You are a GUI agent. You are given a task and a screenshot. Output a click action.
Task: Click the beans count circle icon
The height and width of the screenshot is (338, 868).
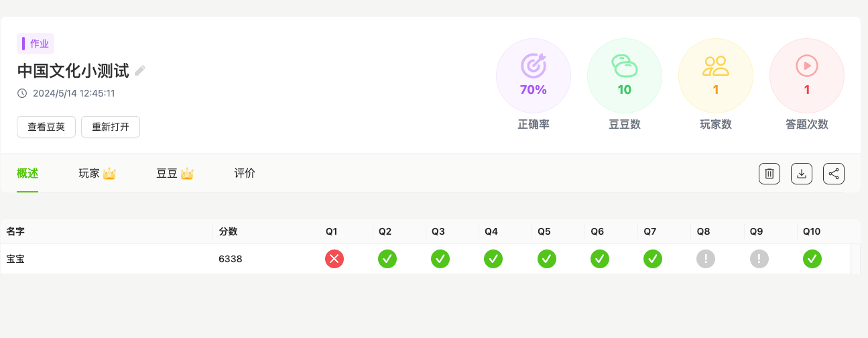click(625, 66)
